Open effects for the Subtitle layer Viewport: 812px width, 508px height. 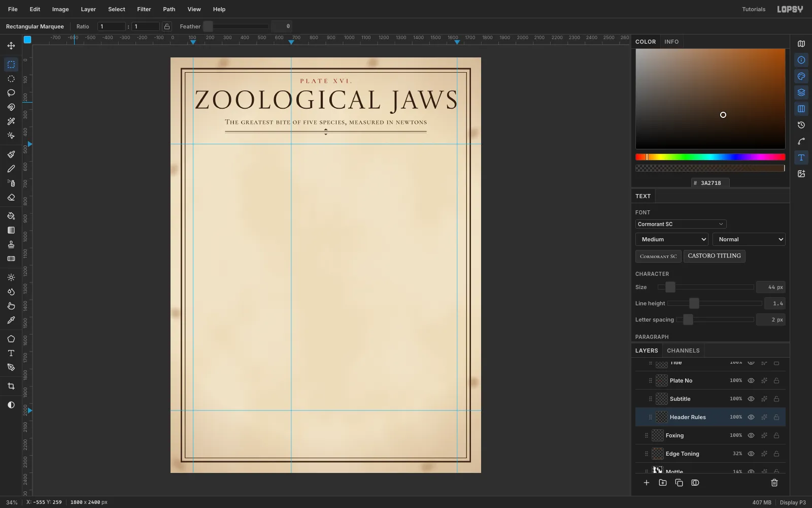[764, 399]
